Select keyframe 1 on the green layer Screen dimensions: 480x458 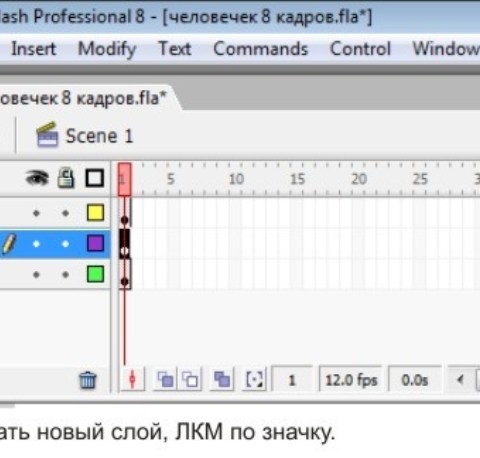pos(125,274)
